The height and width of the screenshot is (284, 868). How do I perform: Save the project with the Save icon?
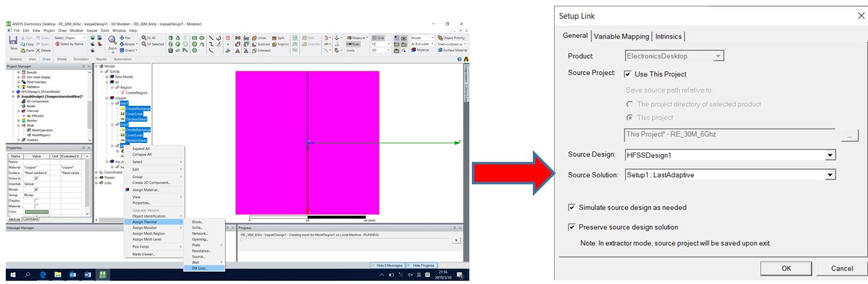(x=13, y=42)
